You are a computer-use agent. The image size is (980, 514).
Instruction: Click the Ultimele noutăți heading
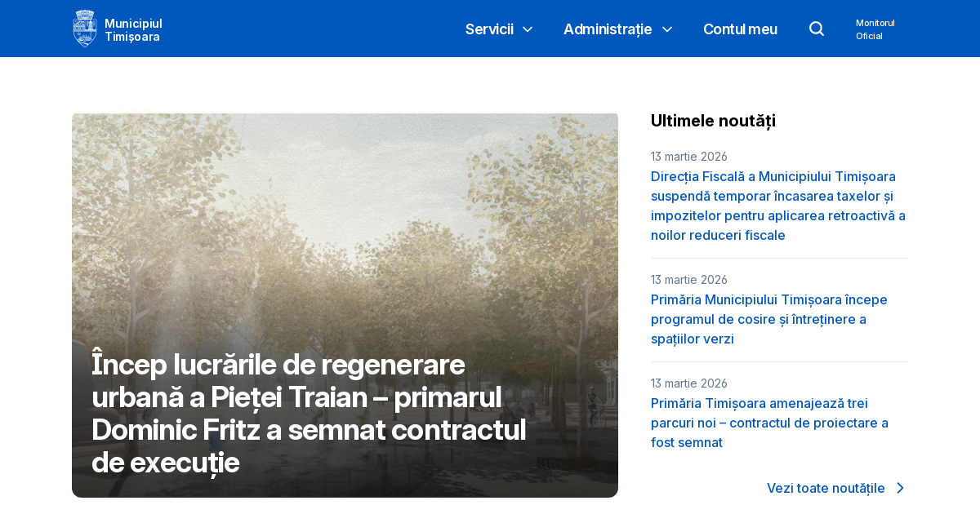tap(713, 121)
